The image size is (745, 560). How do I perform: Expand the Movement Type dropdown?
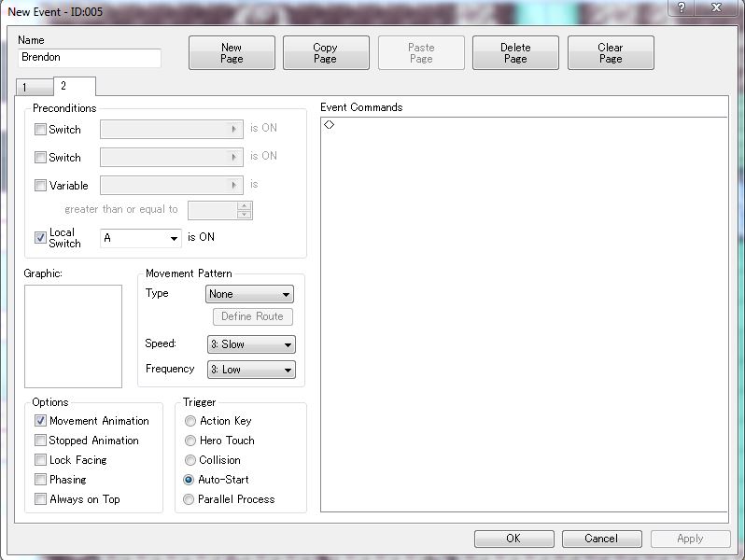pyautogui.click(x=249, y=294)
